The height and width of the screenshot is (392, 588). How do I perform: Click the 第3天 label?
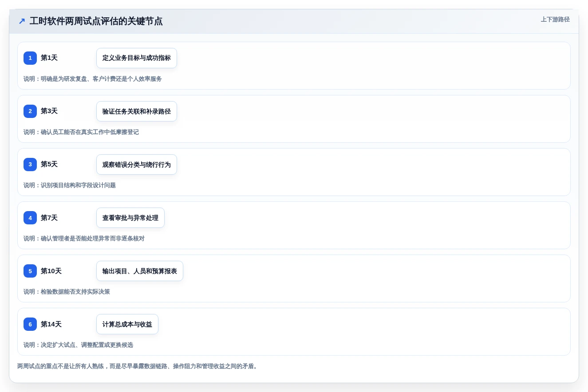tap(49, 111)
